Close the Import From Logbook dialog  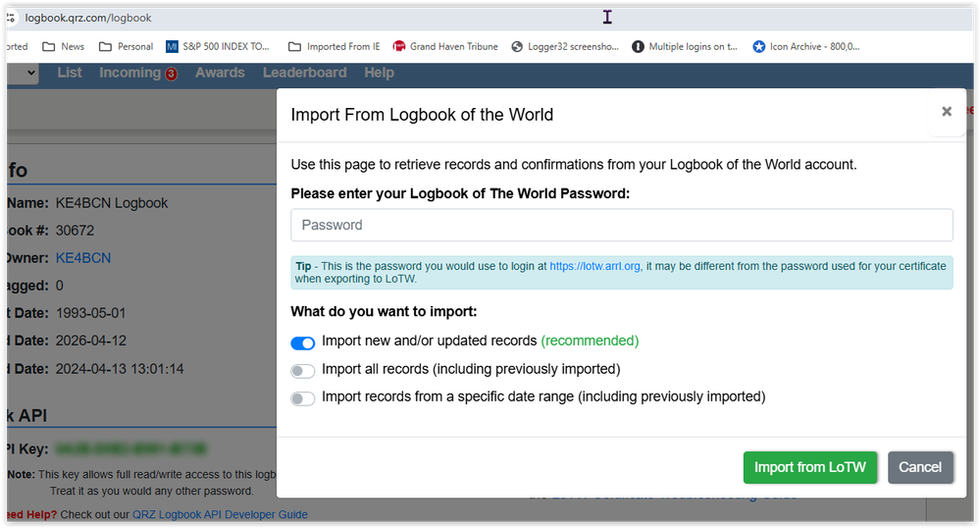pyautogui.click(x=947, y=111)
